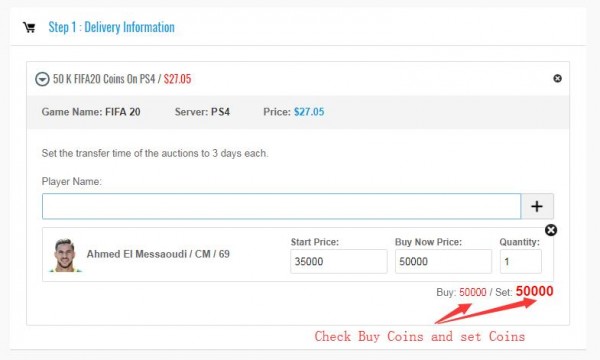Viewport: 600px width, 360px height.
Task: Collapse the 50 K FIFA20 Coins order
Action: pos(42,79)
